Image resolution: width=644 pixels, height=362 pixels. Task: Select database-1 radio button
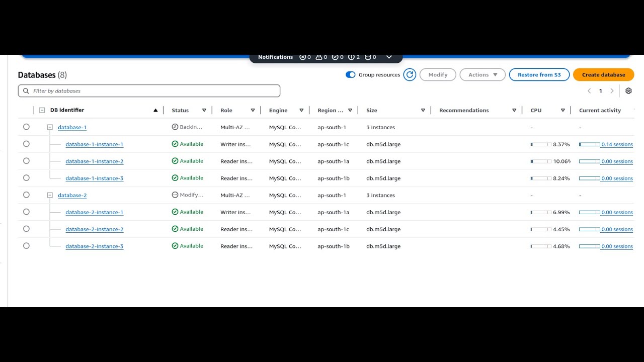click(26, 127)
